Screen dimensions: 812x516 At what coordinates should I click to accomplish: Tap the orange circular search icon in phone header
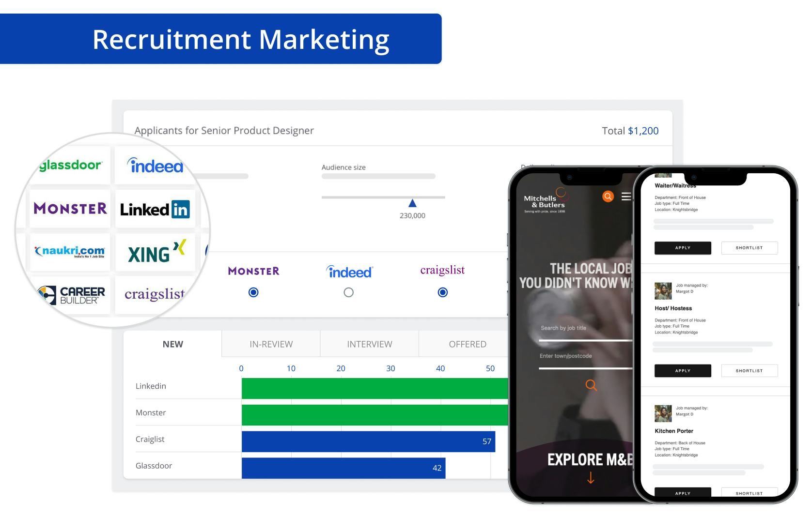[608, 196]
